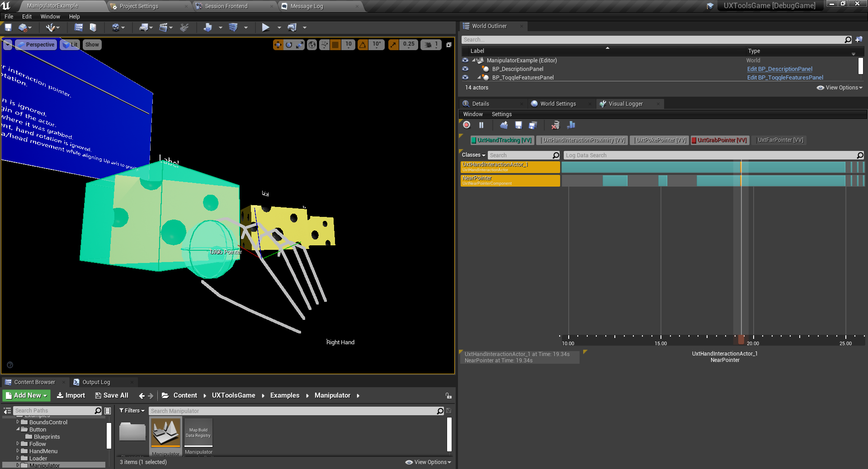Save current level with floppy disk icon
Image resolution: width=868 pixels, height=469 pixels.
8,28
